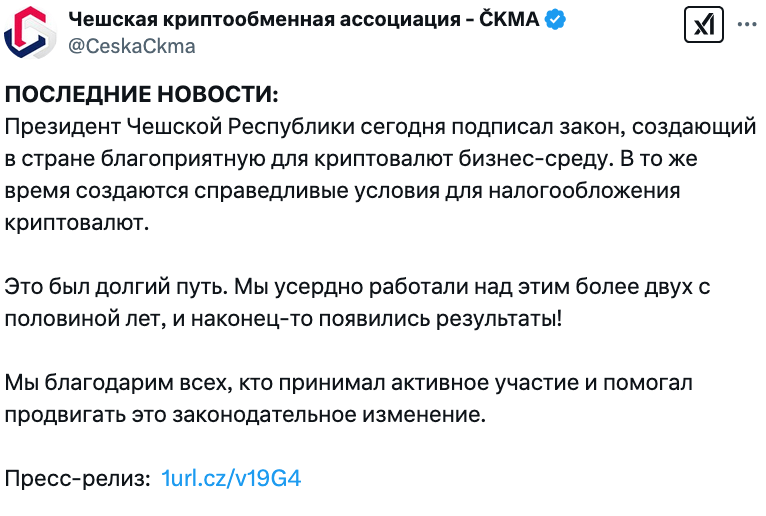
Task: Click the word бизнес-среду in the post
Action: [536, 159]
